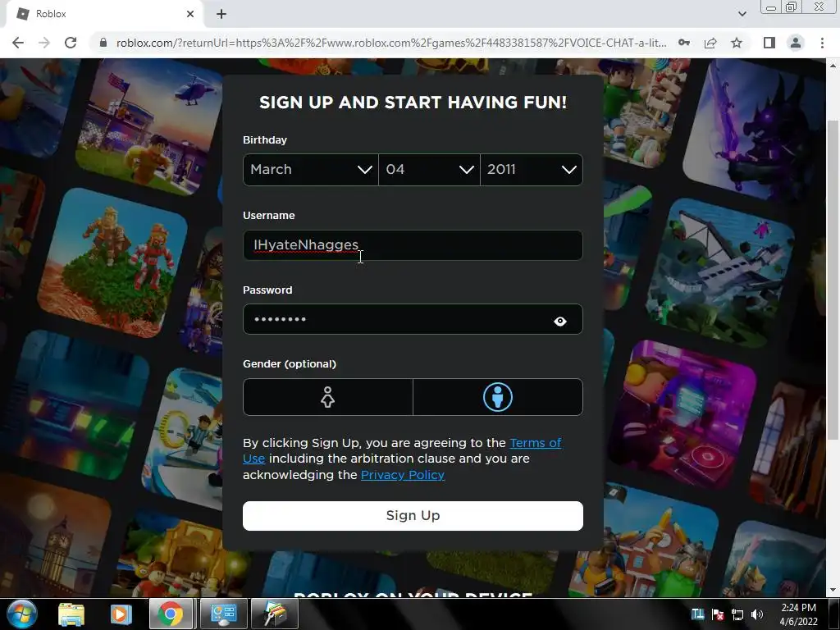
Task: Open the Chrome three-dot menu
Action: 822,43
